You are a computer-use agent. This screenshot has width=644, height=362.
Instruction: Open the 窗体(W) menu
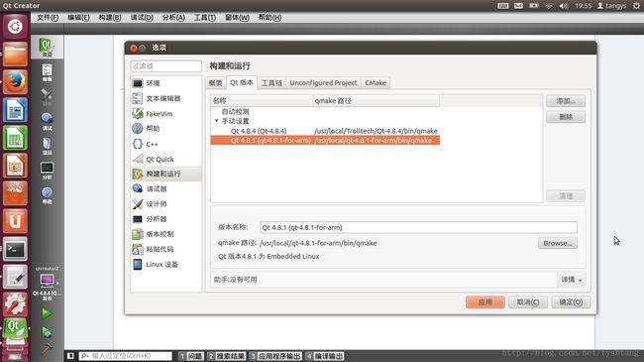pos(237,17)
